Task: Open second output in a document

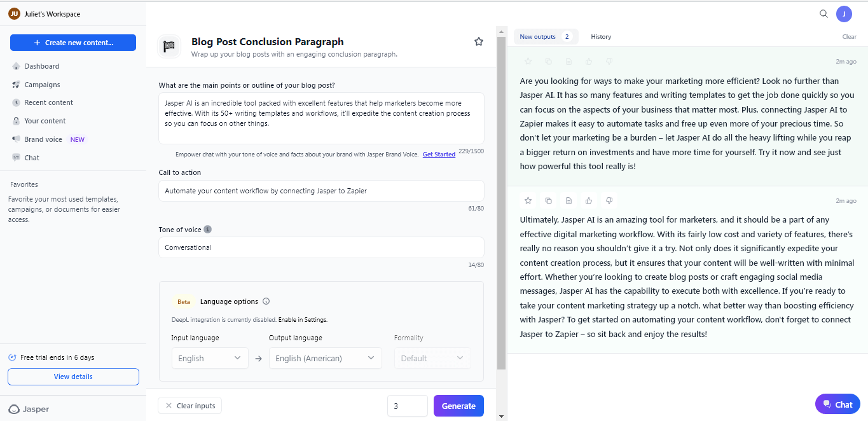Action: coord(568,201)
